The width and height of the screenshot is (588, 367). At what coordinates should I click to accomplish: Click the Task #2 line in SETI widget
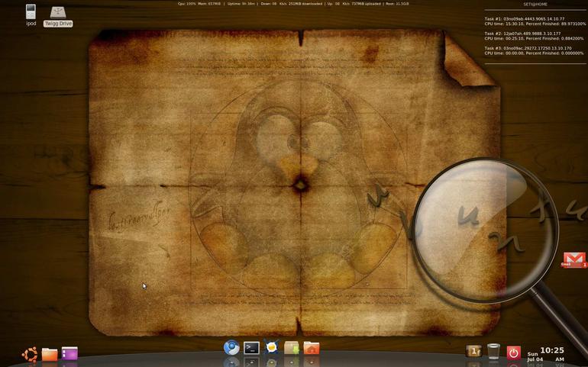(x=522, y=34)
